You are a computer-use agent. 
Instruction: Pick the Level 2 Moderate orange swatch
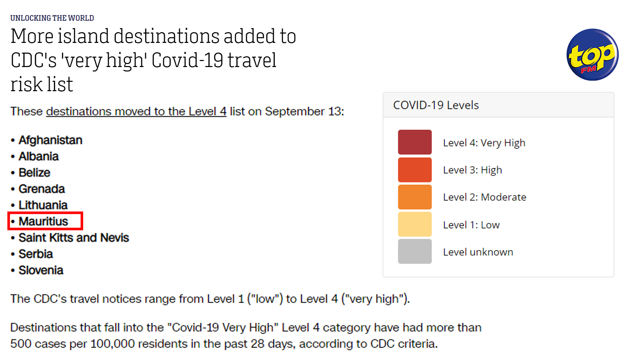415,197
